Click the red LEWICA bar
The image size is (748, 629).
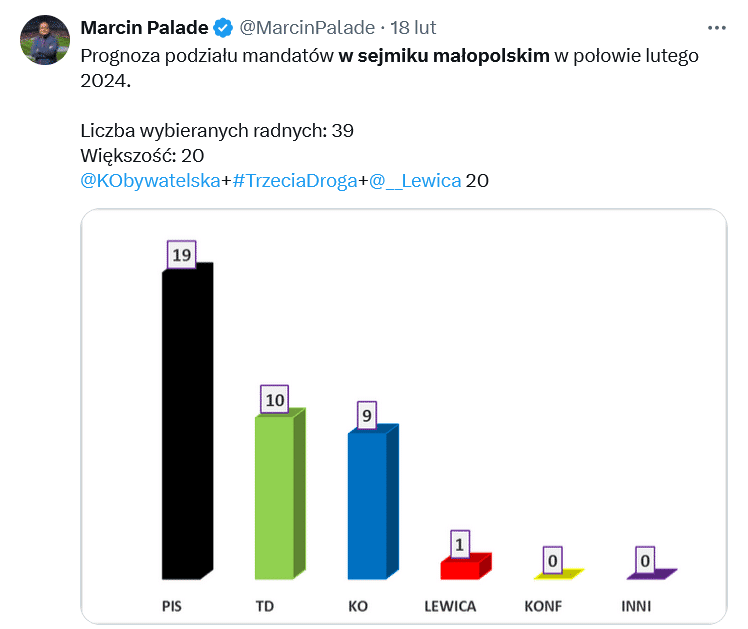466,567
